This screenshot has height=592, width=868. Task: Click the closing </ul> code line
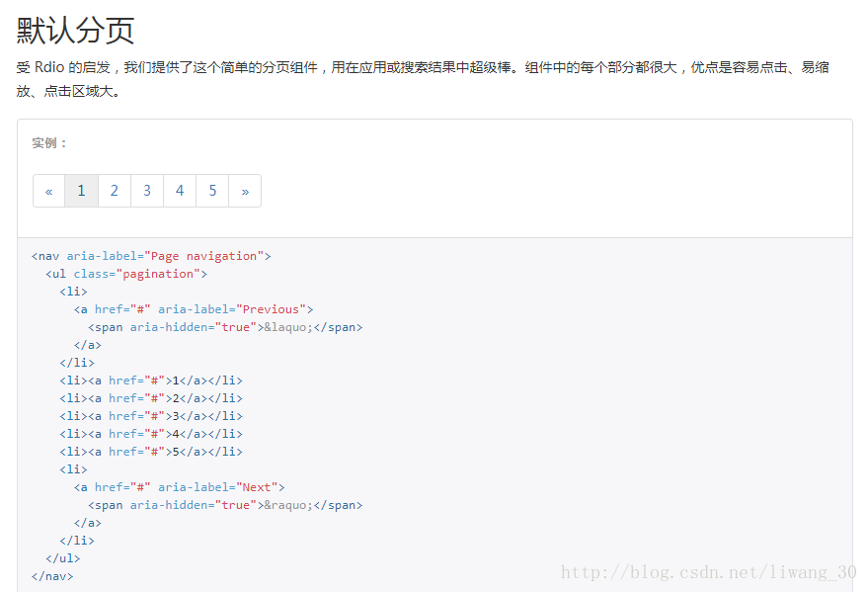[x=63, y=558]
